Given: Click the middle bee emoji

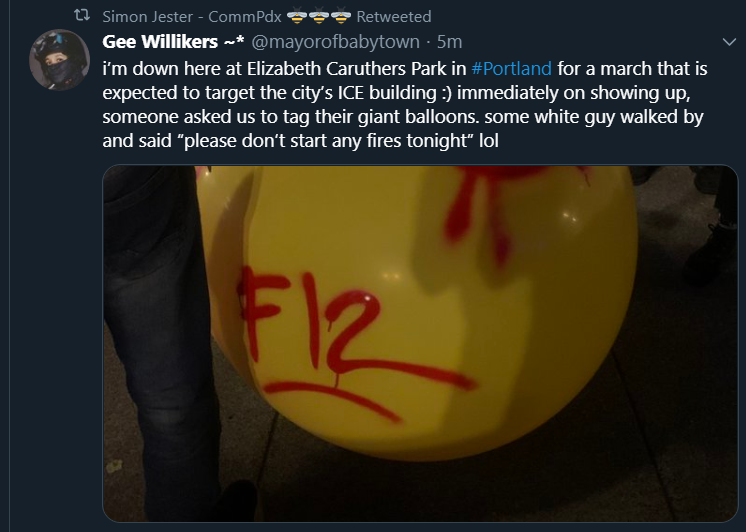Looking at the screenshot, I should point(319,16).
